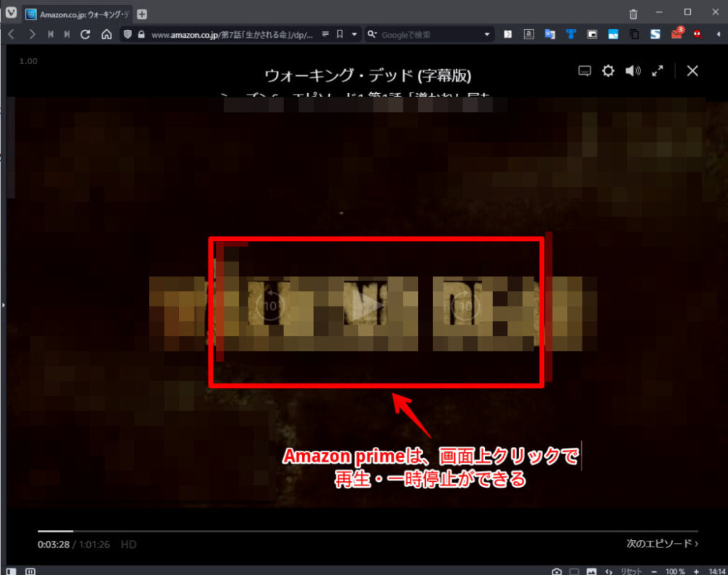Screen dimensions: 728x575
Task: Increase page zoom with plus
Action: (696, 571)
